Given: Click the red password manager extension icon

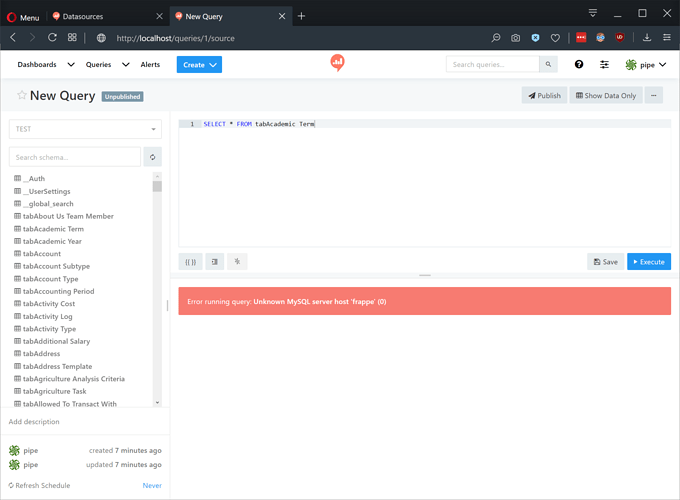Looking at the screenshot, I should pos(581,38).
